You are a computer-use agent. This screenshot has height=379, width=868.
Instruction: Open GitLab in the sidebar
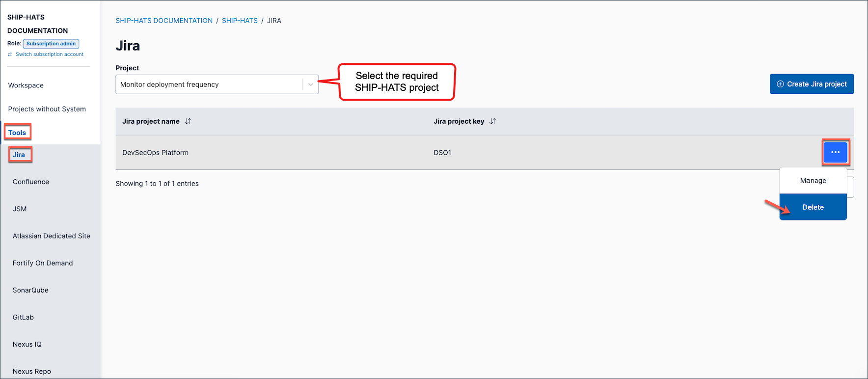click(23, 317)
